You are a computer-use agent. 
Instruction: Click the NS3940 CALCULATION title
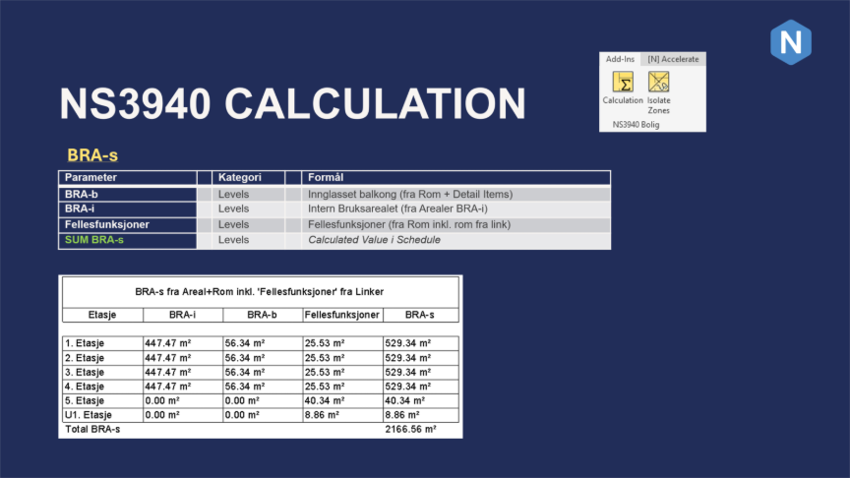pos(292,103)
